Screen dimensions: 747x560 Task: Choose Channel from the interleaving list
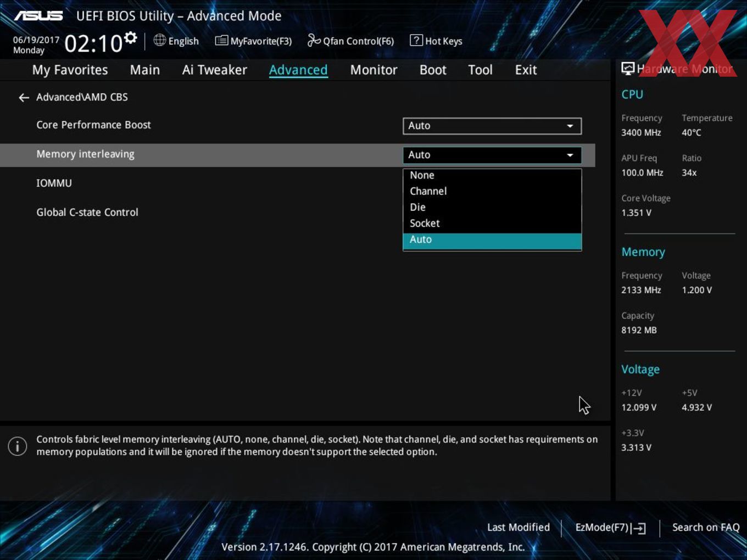(x=492, y=191)
